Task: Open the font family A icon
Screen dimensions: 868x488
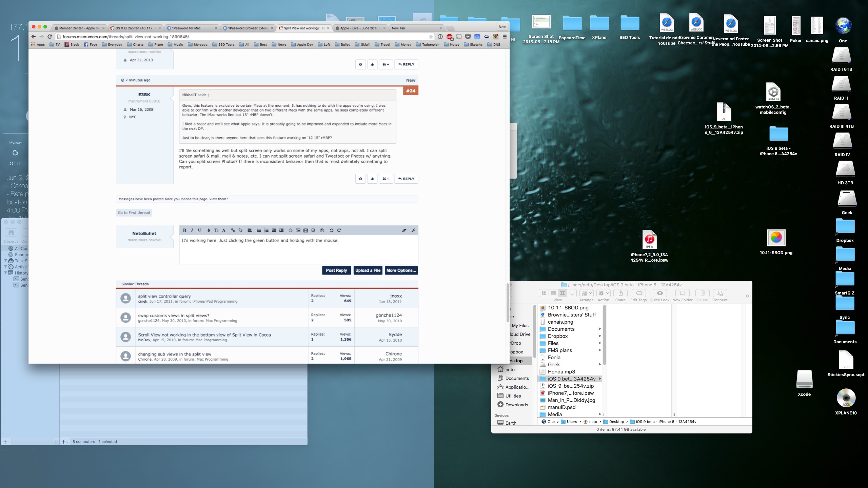Action: [223, 230]
